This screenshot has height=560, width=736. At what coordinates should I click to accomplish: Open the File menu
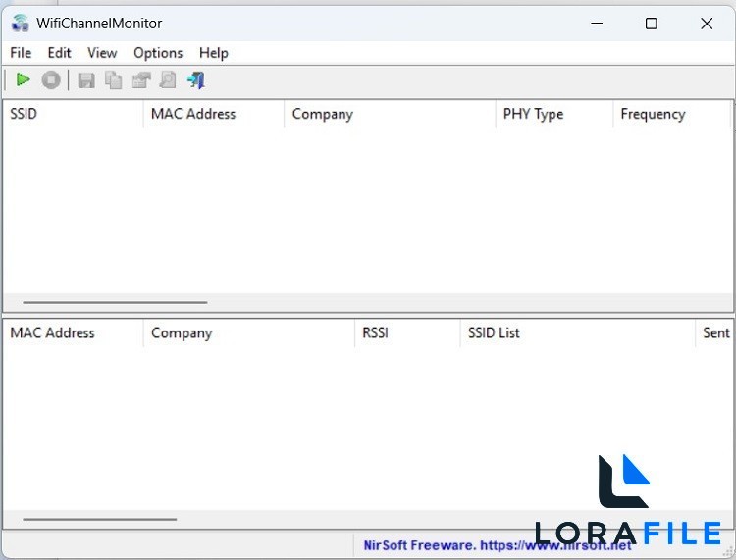click(x=21, y=53)
